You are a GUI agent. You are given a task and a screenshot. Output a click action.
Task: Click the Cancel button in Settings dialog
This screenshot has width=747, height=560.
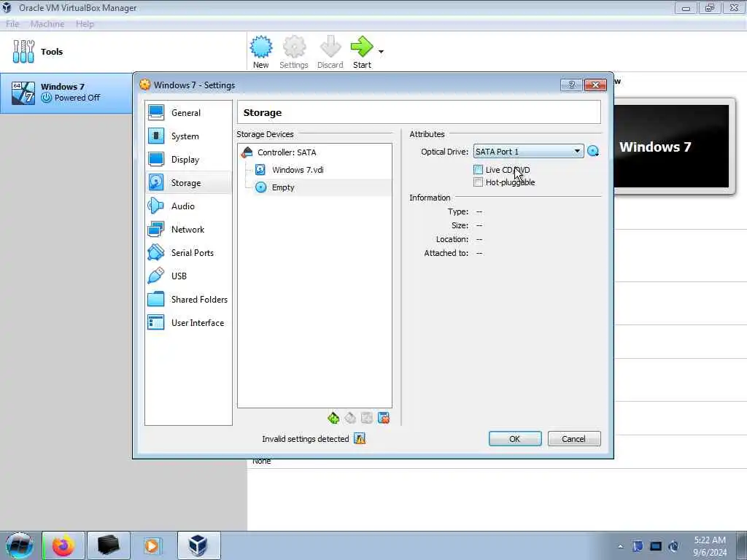[573, 438]
